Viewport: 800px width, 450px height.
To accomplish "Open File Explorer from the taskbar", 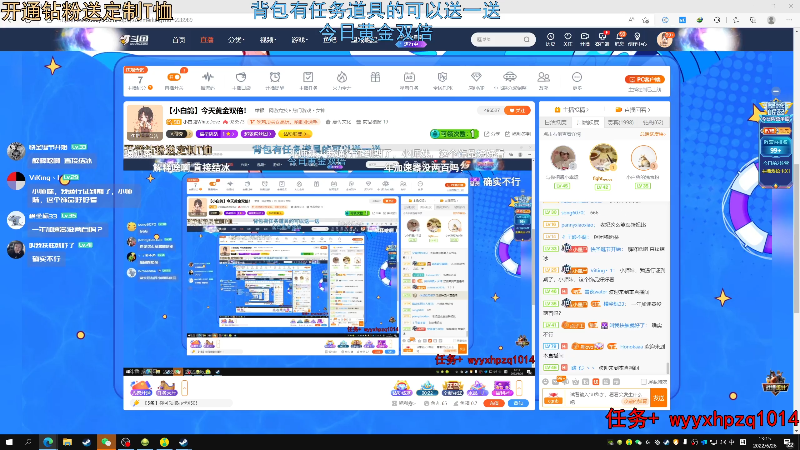I will (x=67, y=442).
